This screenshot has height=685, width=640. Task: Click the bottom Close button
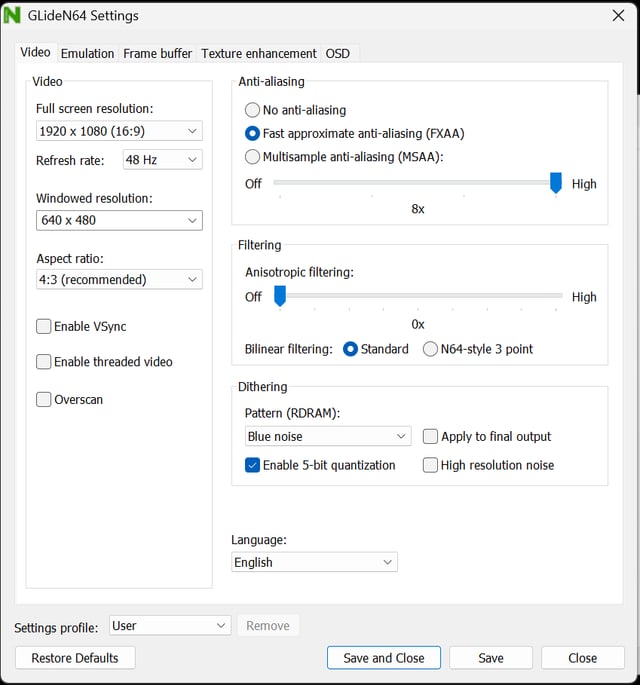(x=583, y=658)
